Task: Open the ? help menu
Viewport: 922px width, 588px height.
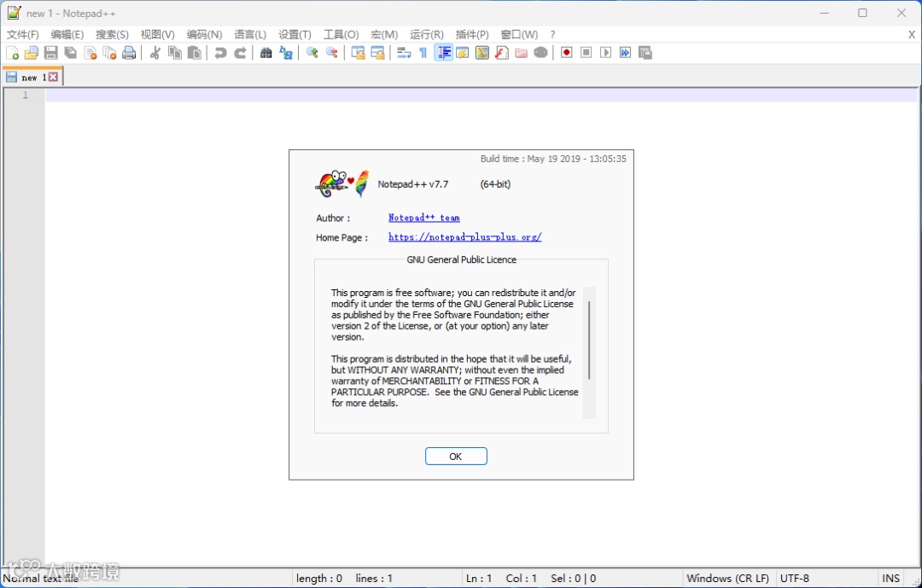Action: (x=552, y=35)
